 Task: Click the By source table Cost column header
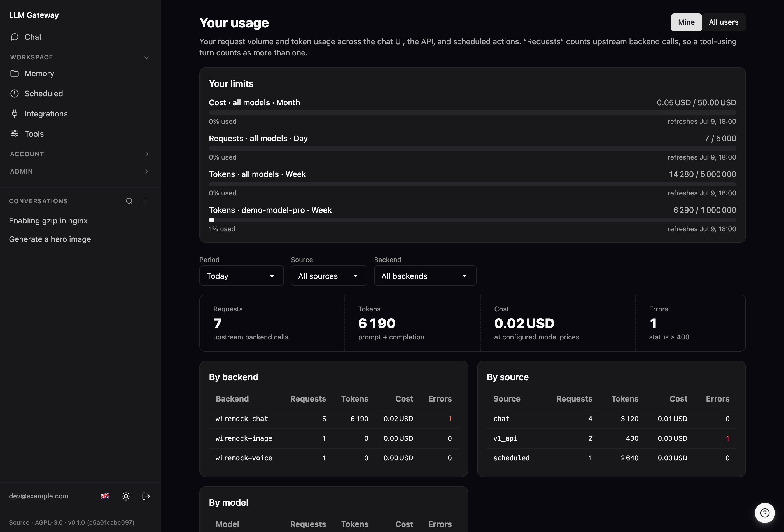[x=678, y=399]
